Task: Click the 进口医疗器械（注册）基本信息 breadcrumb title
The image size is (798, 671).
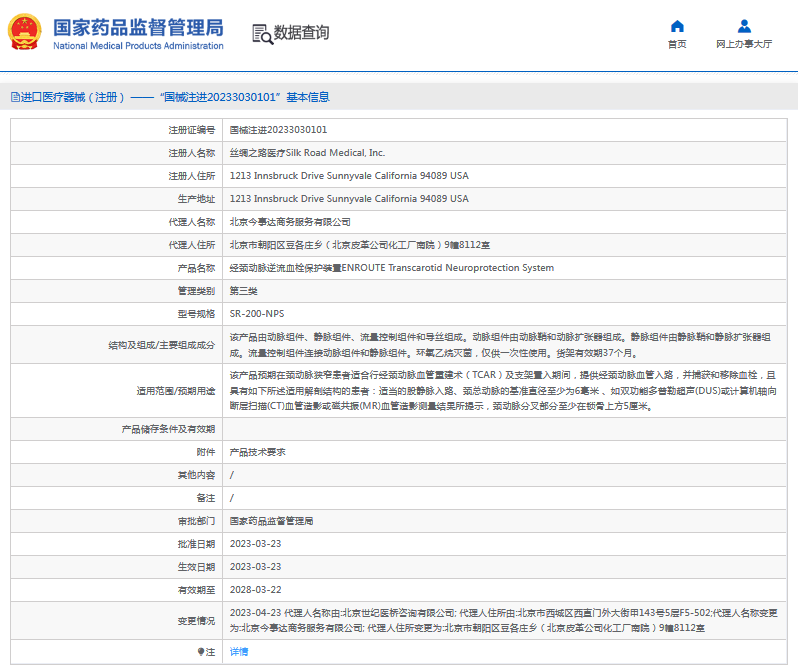Action: pyautogui.click(x=175, y=97)
